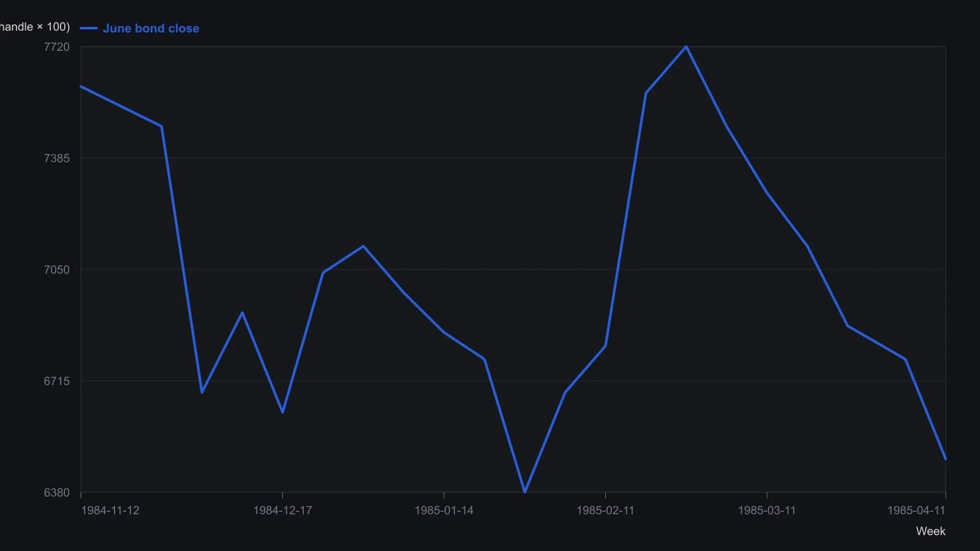Click the blue legend line swatch
The image size is (980, 551).
coord(89,28)
